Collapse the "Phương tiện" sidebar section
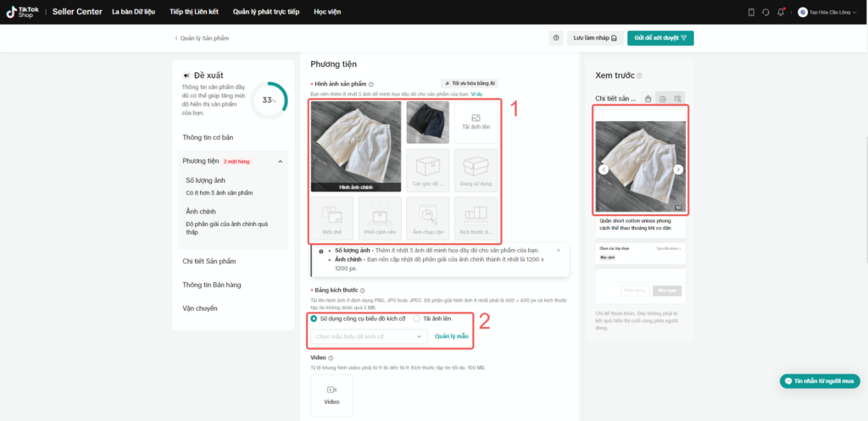This screenshot has width=868, height=421. coord(280,162)
